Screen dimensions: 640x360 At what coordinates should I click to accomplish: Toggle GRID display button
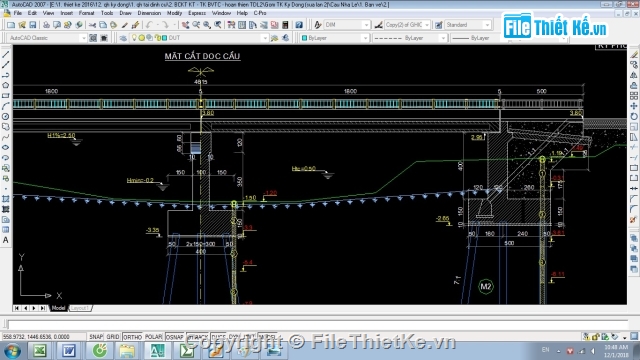click(x=113, y=337)
